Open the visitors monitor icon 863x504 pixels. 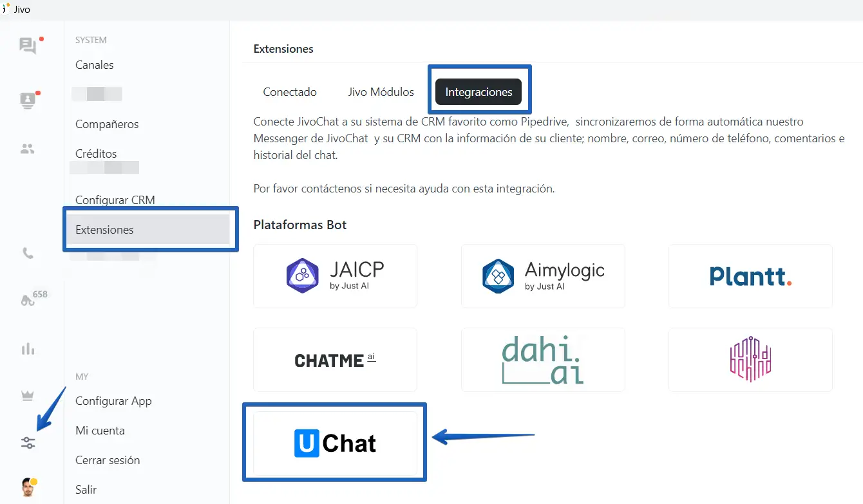[x=28, y=100]
